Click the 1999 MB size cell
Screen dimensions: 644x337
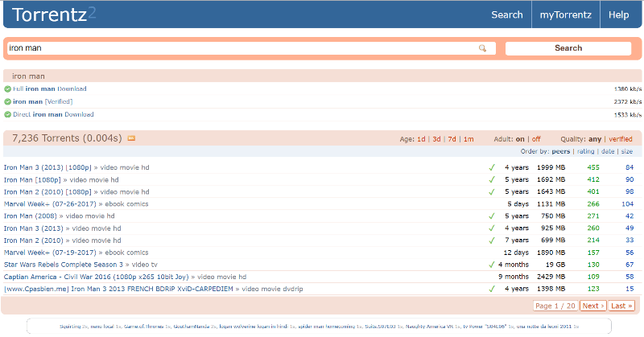pos(551,167)
